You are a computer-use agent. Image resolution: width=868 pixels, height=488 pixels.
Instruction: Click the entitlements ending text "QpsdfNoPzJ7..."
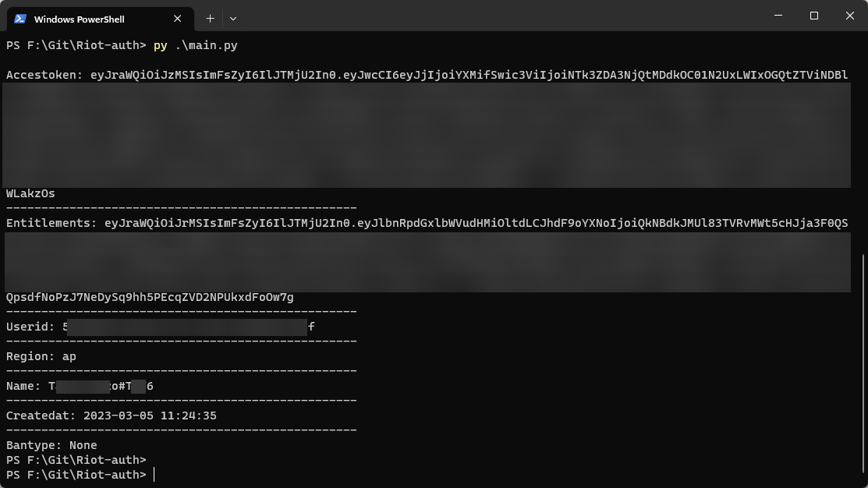tap(150, 297)
